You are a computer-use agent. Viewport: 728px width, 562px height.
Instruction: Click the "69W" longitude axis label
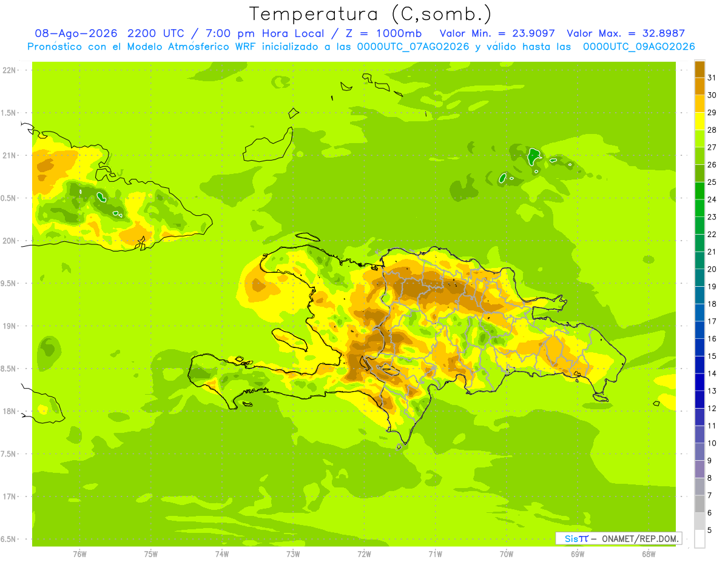tap(578, 554)
